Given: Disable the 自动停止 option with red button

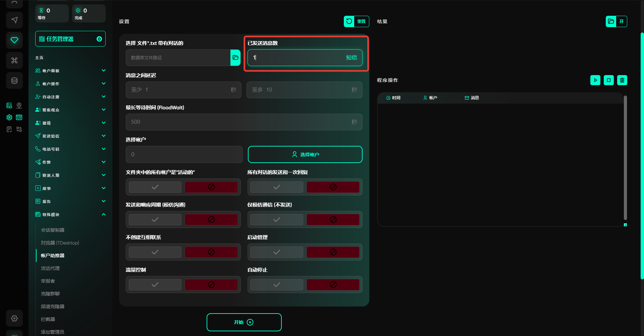Looking at the screenshot, I should click(x=333, y=285).
